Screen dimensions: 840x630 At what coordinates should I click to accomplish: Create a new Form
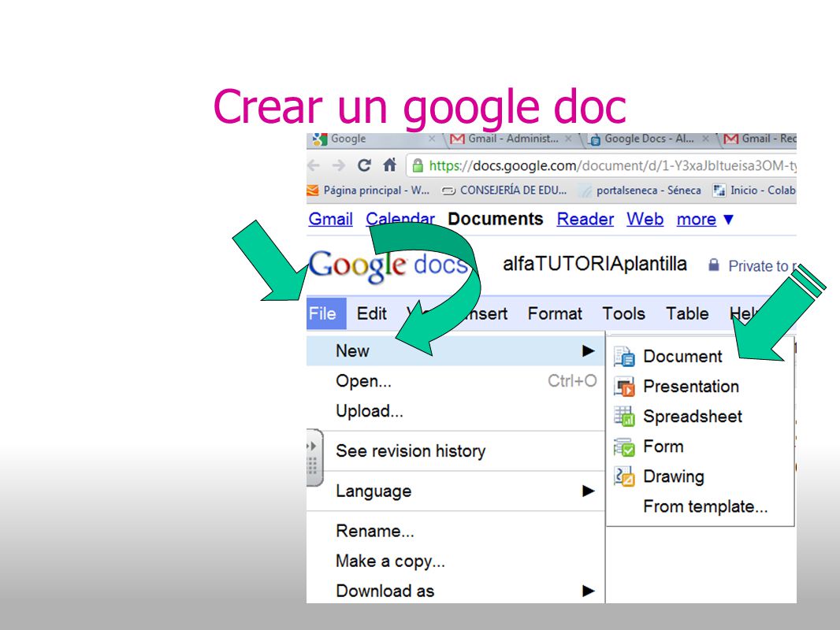701,447
